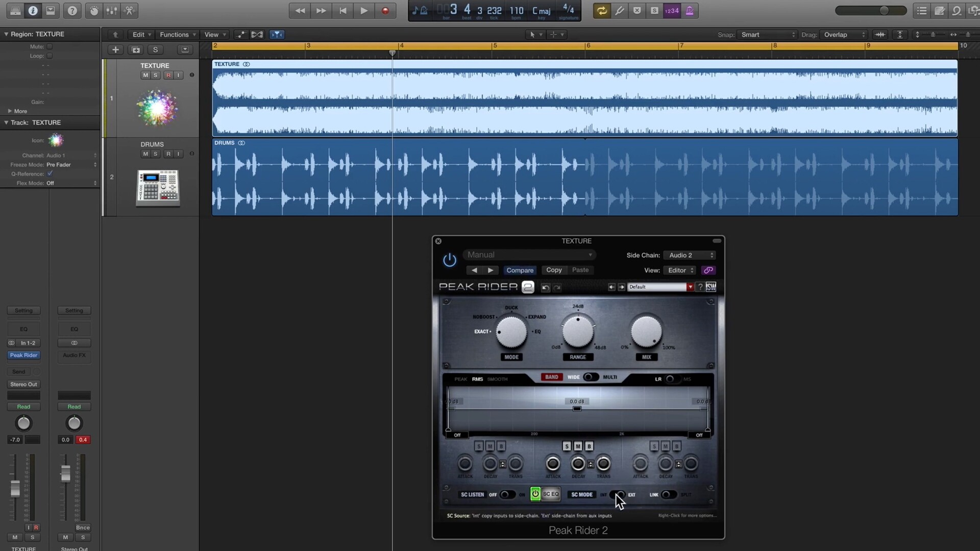The image size is (980, 551).
Task: Toggle the Catch playhead button
Action: tap(277, 35)
